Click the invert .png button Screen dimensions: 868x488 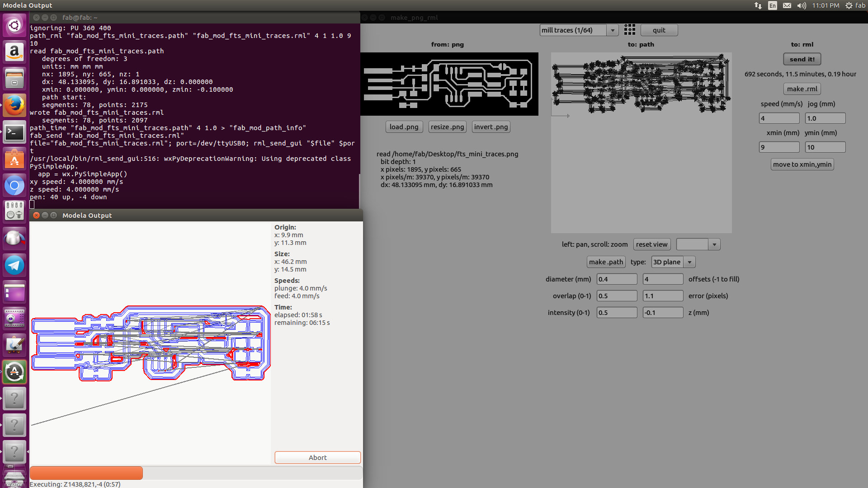[491, 127]
